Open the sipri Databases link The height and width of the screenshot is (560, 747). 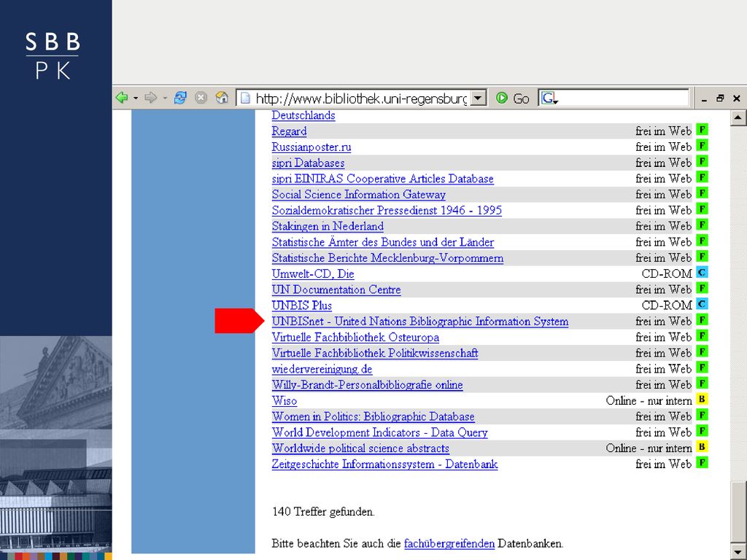[309, 163]
